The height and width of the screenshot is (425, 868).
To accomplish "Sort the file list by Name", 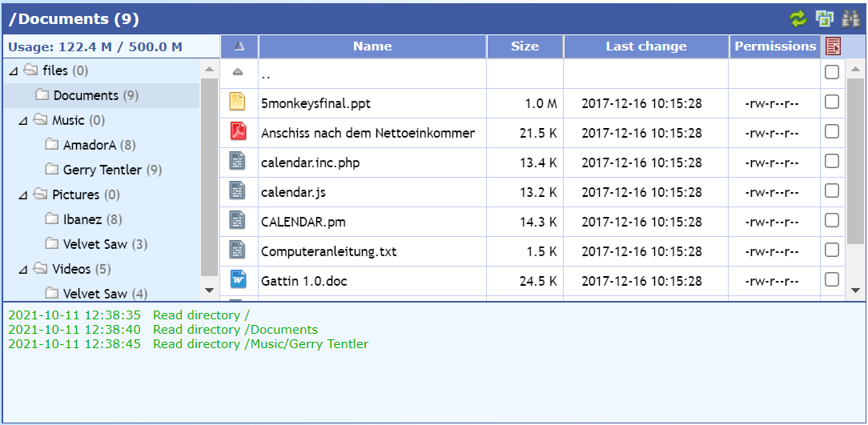I will click(x=372, y=46).
